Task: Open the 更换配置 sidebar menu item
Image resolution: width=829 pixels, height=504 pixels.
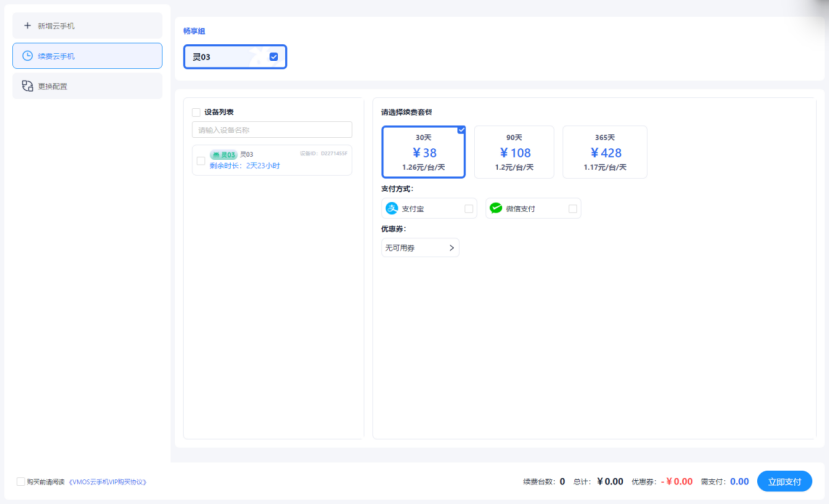Action: (x=87, y=86)
